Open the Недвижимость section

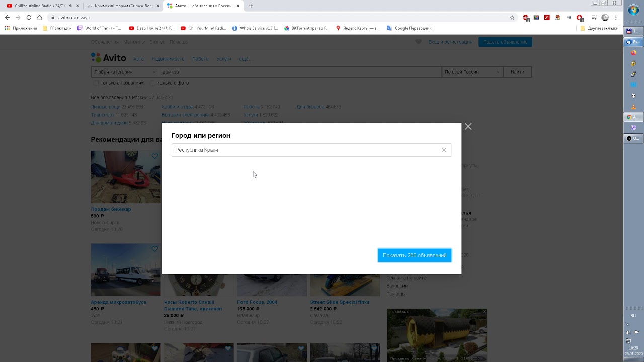[168, 59]
